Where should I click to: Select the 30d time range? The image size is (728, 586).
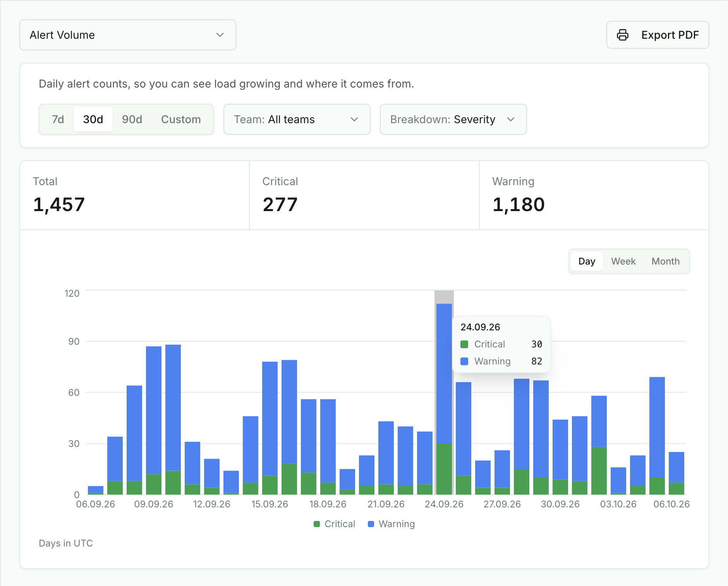click(x=93, y=119)
